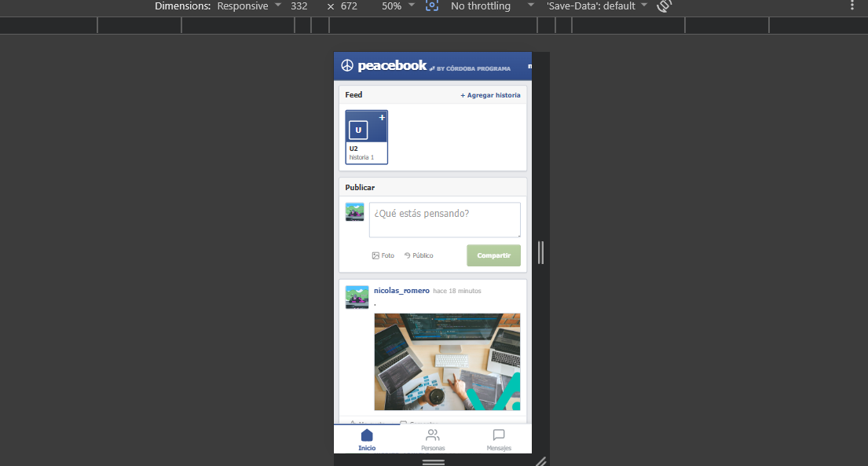Viewport: 868px width, 466px height.
Task: Switch to the Personas tab
Action: 433,440
